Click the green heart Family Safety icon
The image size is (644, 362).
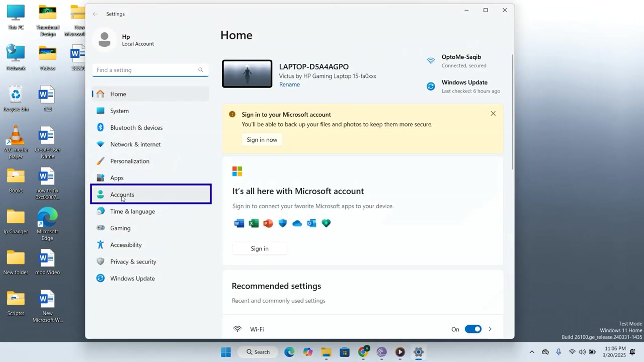pos(326,223)
